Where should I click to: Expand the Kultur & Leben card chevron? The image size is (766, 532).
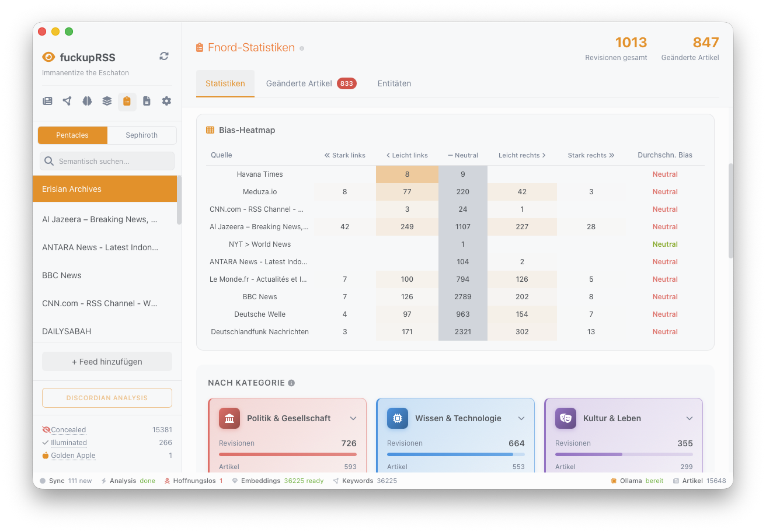pyautogui.click(x=690, y=418)
